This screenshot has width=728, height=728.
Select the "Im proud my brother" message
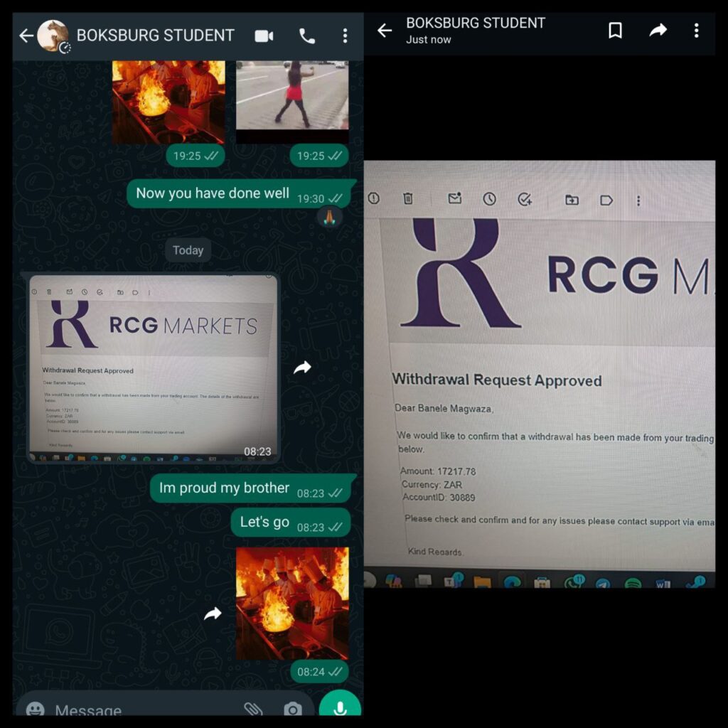click(x=253, y=488)
